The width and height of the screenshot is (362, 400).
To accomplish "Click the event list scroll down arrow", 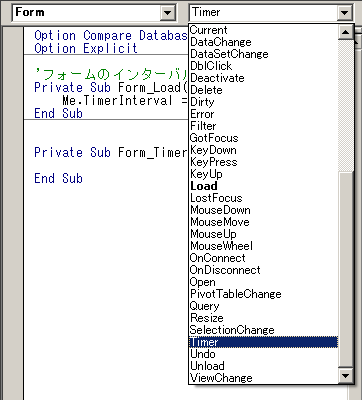I will 346,376.
